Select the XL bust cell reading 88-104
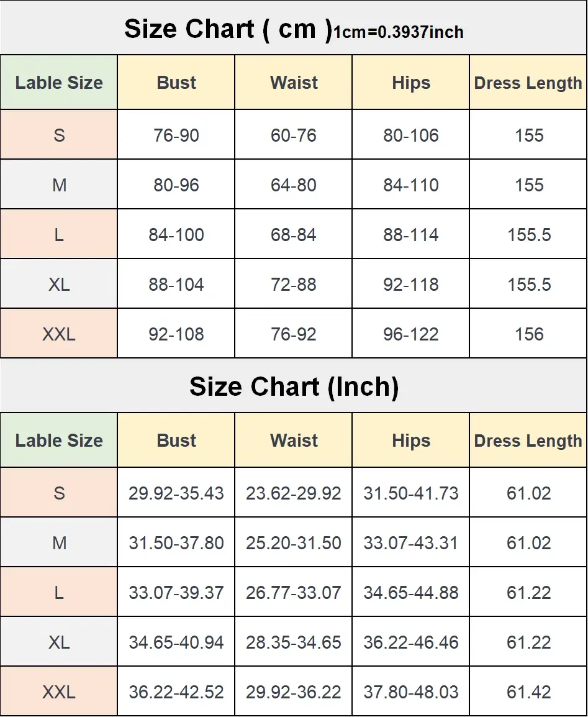 click(176, 285)
